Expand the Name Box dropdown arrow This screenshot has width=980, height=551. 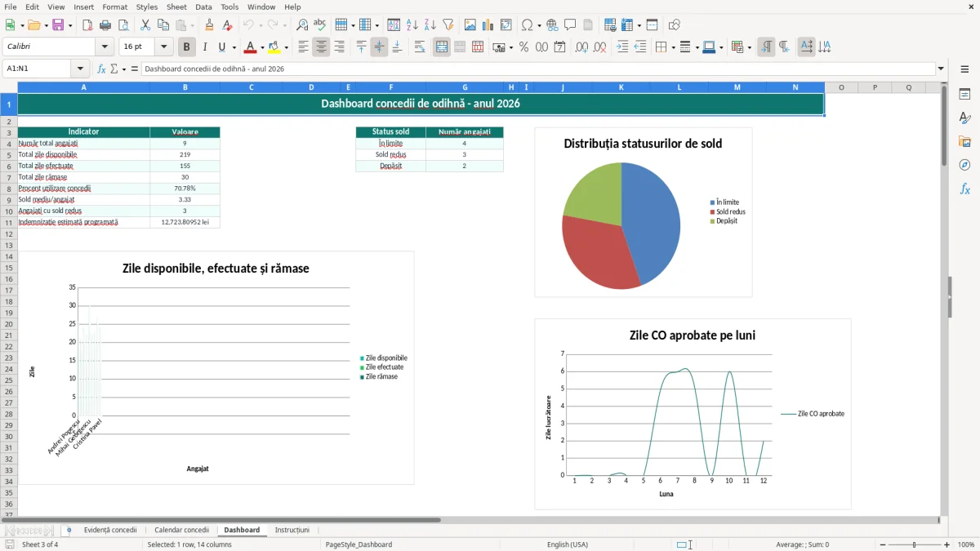[x=80, y=69]
